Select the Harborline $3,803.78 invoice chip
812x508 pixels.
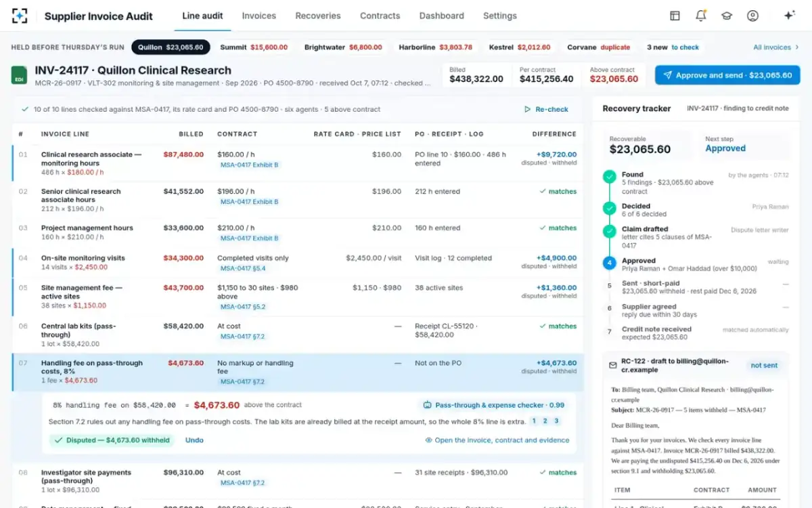(x=436, y=47)
